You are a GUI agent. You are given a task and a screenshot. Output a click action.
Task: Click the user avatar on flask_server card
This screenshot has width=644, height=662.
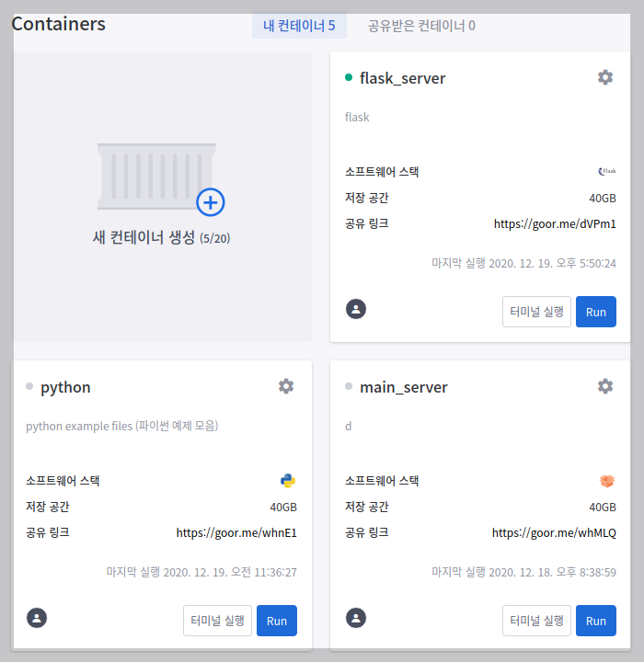[356, 309]
